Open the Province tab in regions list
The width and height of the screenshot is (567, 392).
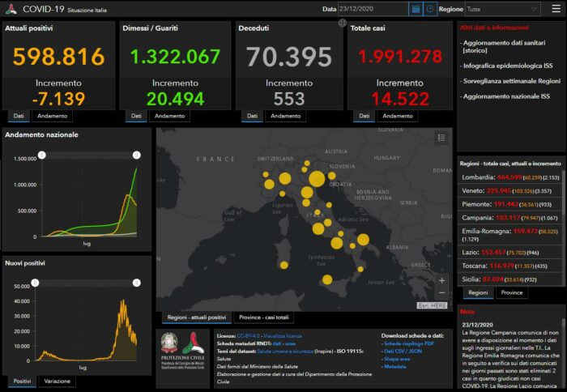pos(512,292)
